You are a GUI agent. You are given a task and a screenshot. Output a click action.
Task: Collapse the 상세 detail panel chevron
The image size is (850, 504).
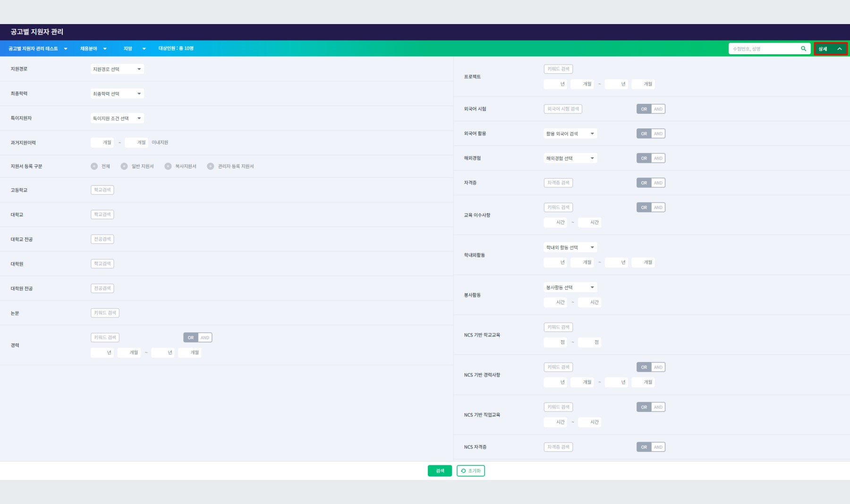point(840,49)
